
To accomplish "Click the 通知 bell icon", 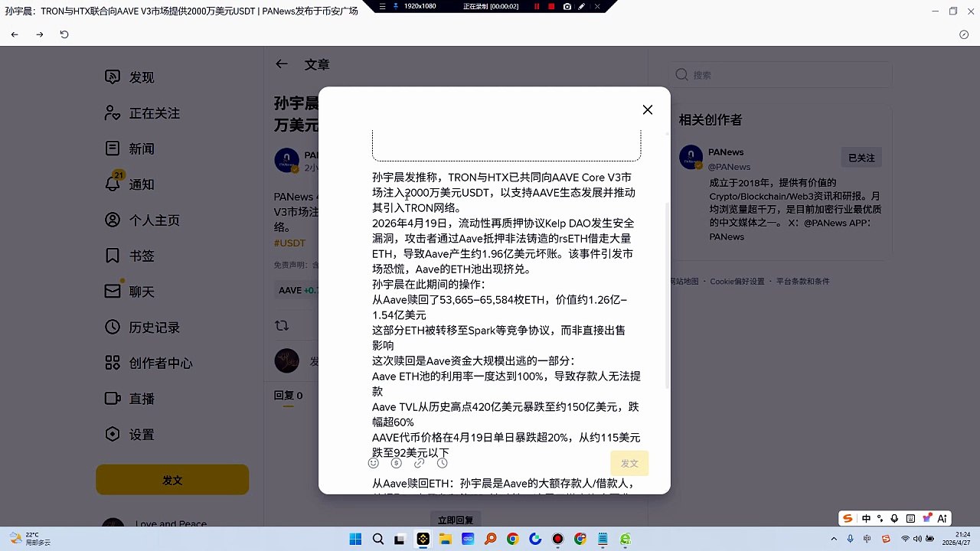I will 113,184.
